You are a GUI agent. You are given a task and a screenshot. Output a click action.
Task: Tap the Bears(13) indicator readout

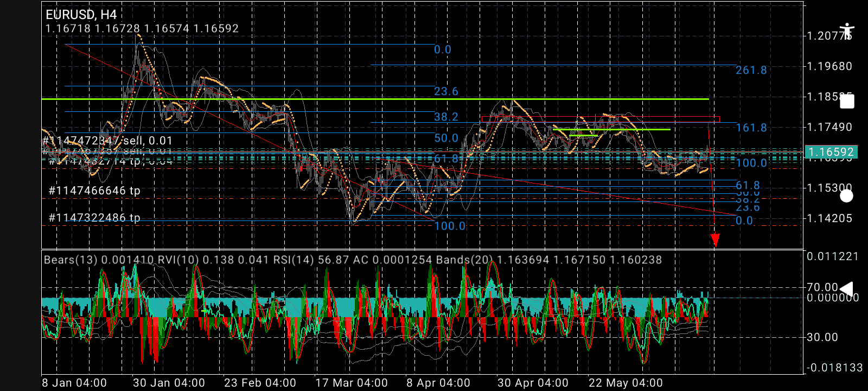point(99,260)
